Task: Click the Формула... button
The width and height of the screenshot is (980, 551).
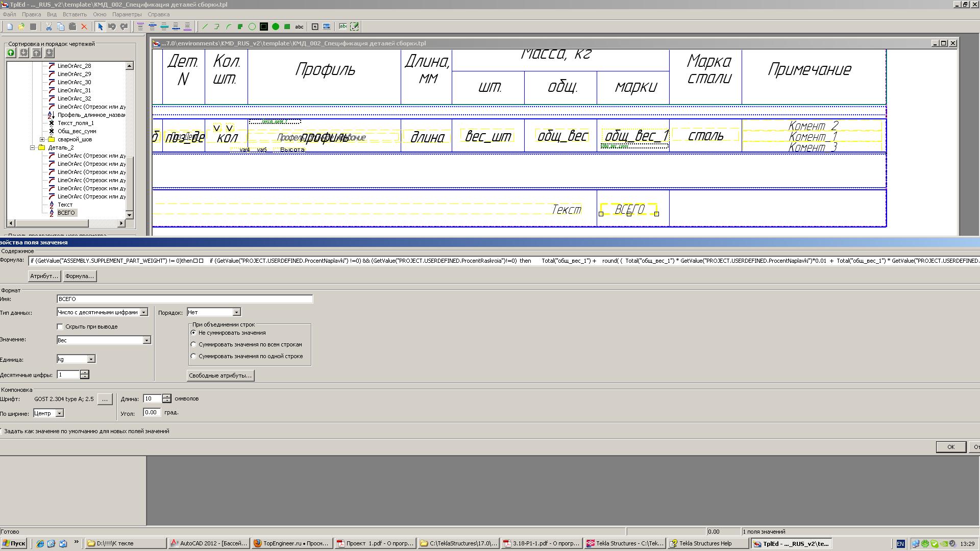Action: coord(80,276)
